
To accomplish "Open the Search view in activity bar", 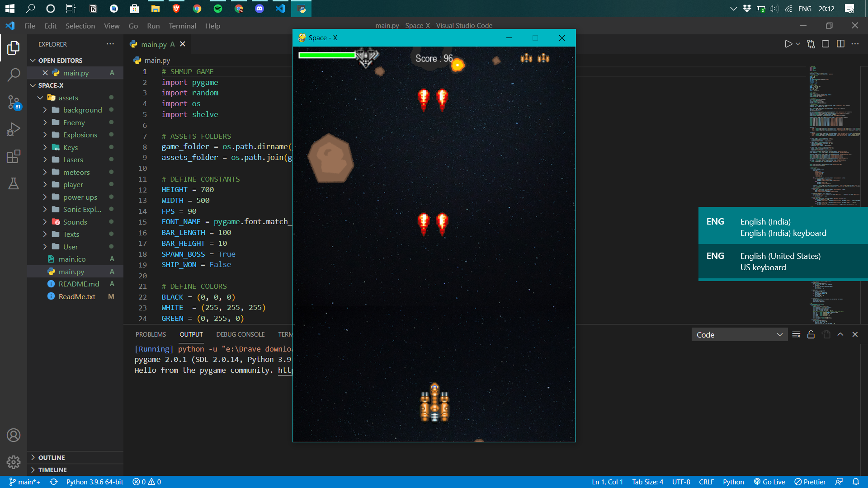I will [14, 75].
